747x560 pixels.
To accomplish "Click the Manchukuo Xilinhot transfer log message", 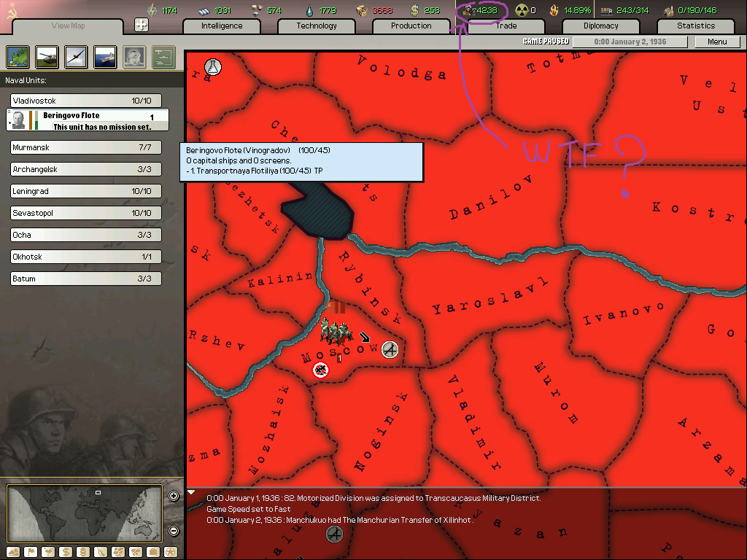I will (x=340, y=520).
